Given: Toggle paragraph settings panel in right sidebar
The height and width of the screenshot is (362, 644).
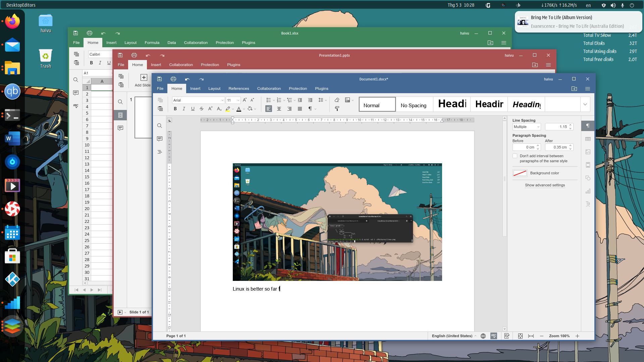Looking at the screenshot, I should [x=588, y=126].
